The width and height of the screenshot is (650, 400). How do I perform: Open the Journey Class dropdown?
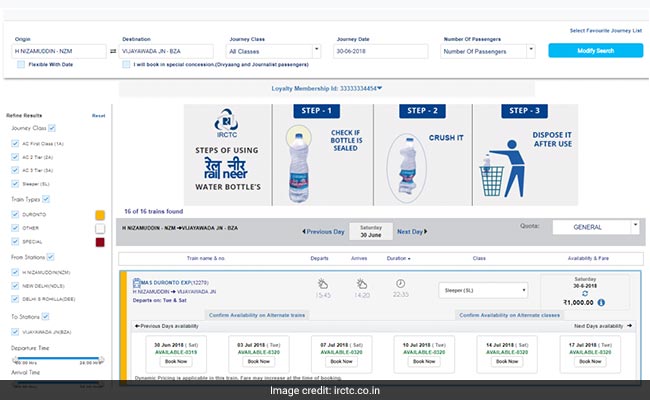click(272, 49)
